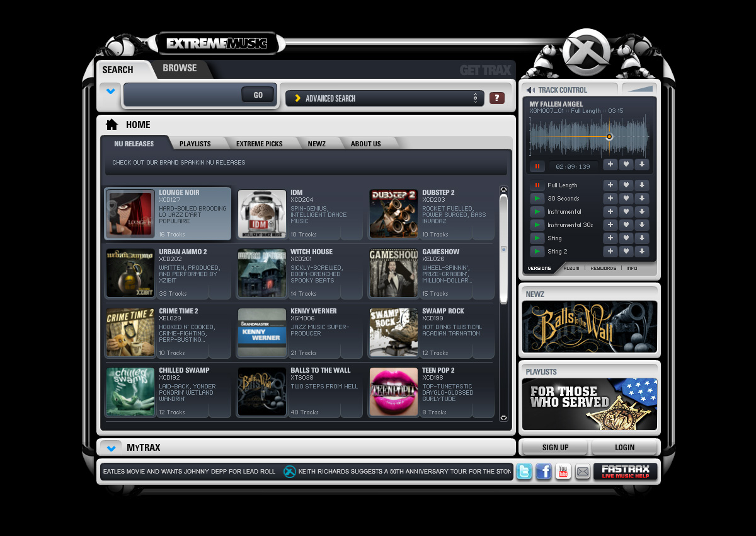Favorite the Sting version
756x536 pixels.
(626, 238)
